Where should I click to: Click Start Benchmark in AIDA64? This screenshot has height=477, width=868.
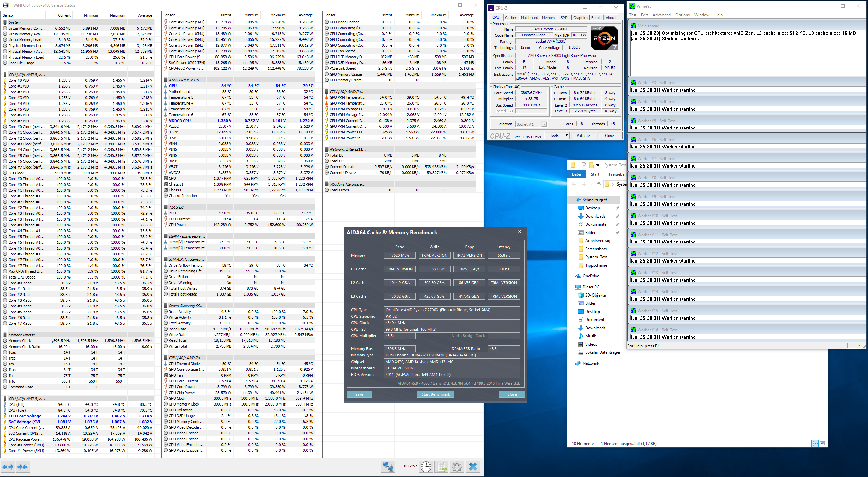(x=436, y=394)
